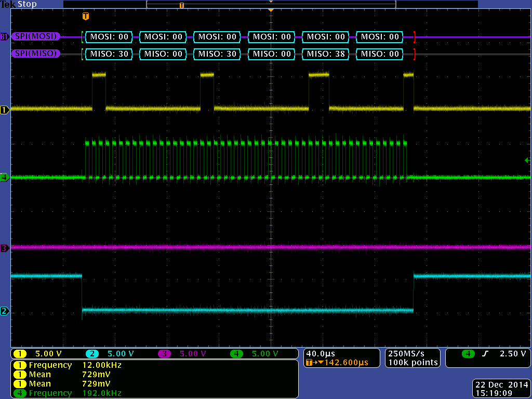The height and width of the screenshot is (399, 532).
Task: Click the last MOSI: 00 decoded packet
Action: point(380,37)
